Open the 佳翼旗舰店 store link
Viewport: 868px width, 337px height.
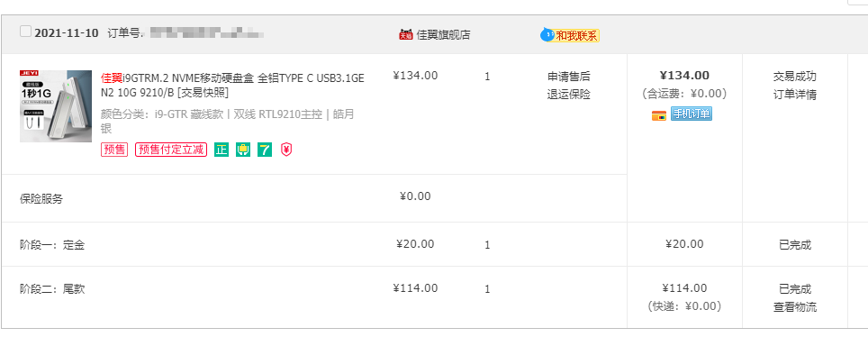point(443,35)
